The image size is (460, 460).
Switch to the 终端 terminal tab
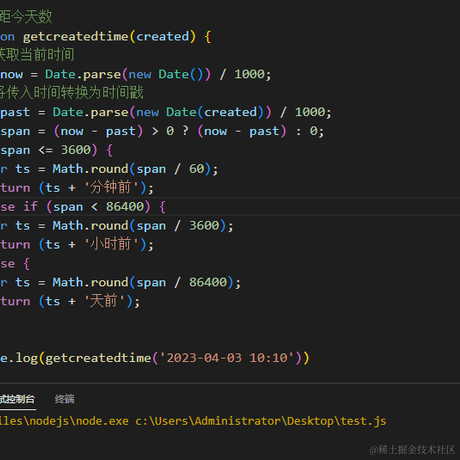[x=65, y=399]
